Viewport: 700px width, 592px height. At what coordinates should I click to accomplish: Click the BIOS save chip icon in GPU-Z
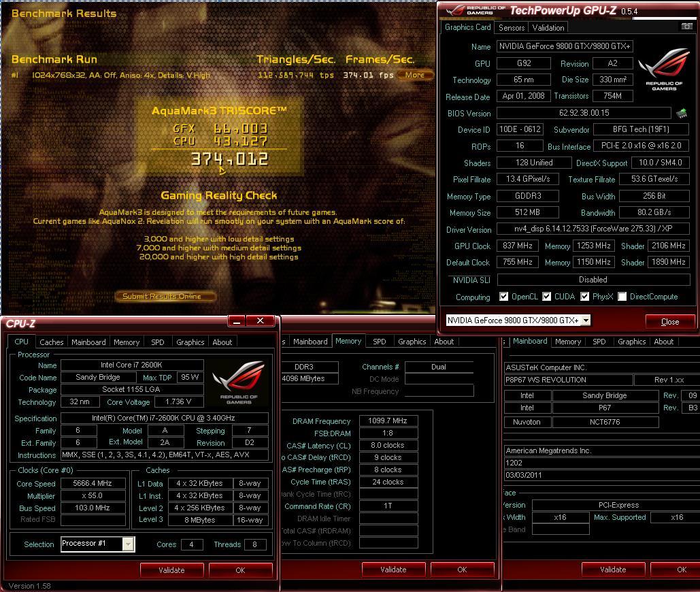point(682,113)
